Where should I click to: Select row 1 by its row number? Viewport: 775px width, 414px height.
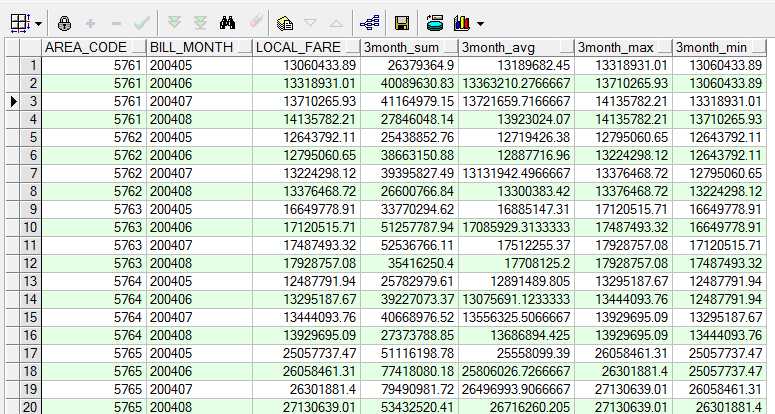(x=30, y=65)
